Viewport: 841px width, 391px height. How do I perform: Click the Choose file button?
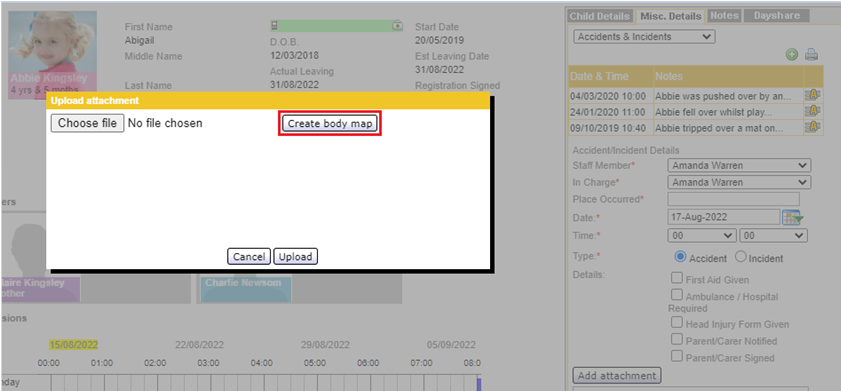[x=87, y=123]
